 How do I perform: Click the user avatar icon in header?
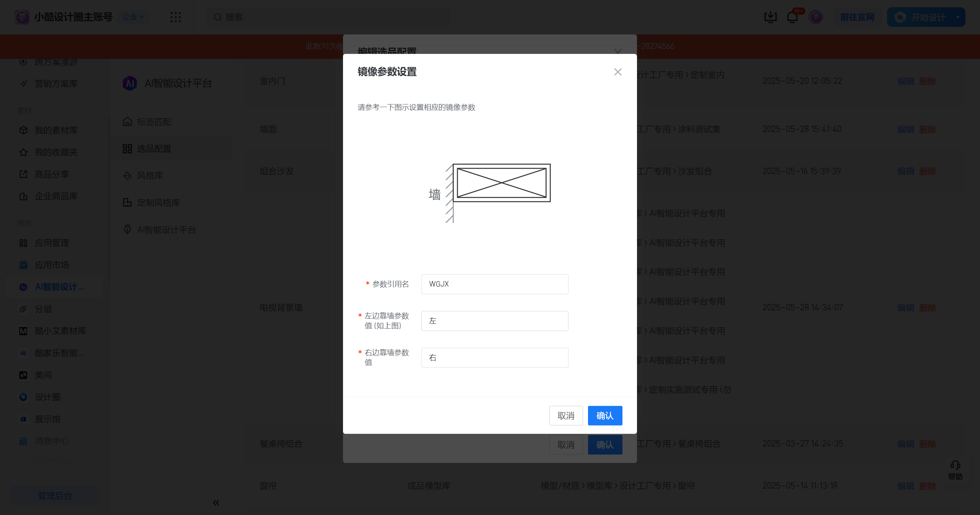(816, 17)
